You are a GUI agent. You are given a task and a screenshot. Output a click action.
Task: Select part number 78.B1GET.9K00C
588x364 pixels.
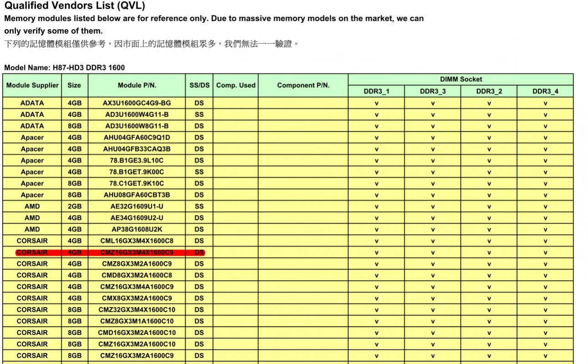[x=137, y=172]
